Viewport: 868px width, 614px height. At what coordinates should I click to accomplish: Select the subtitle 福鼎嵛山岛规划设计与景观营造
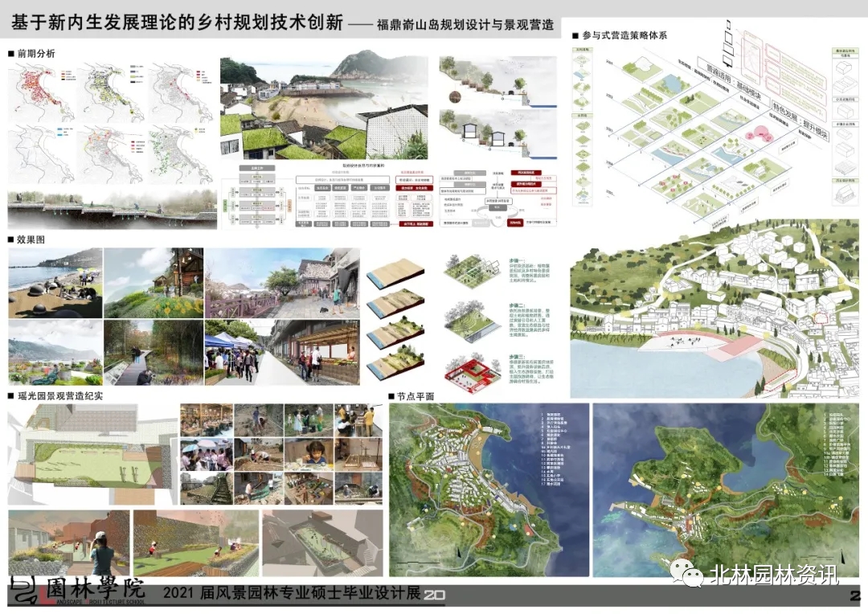point(465,25)
